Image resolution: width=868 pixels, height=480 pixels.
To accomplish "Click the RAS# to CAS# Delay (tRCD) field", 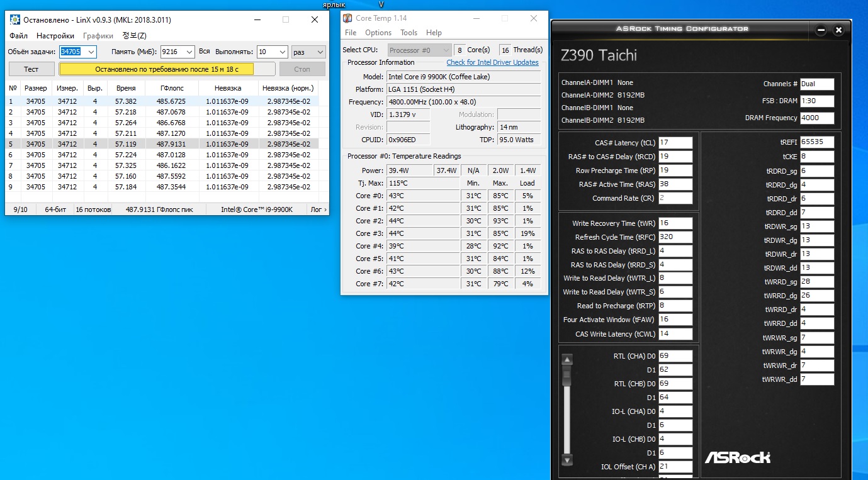I will point(675,157).
